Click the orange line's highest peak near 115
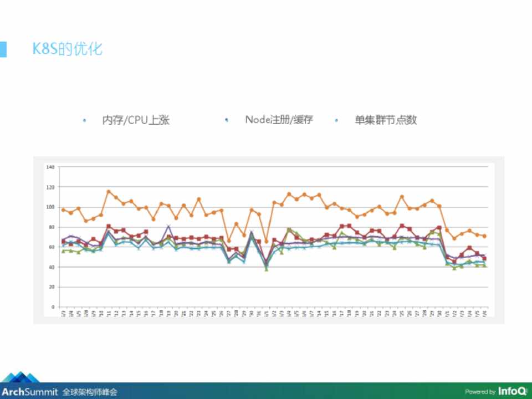The height and width of the screenshot is (399, 532). (x=109, y=192)
